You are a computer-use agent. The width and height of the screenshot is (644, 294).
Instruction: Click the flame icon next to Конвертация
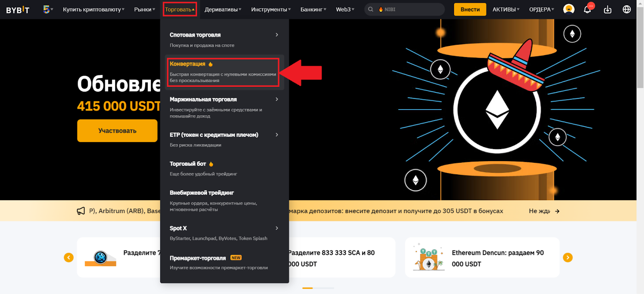coord(211,64)
